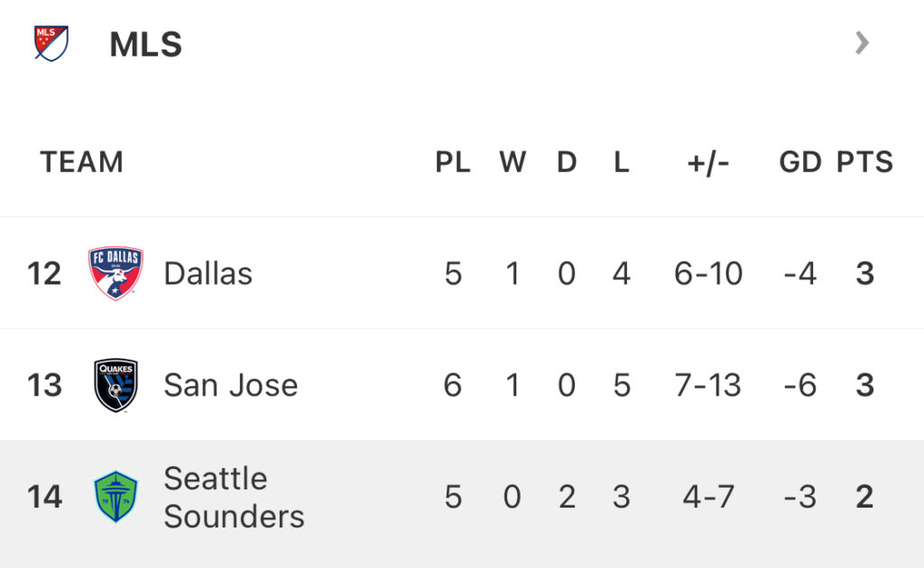
Task: Select the D draws column header
Action: 567,162
